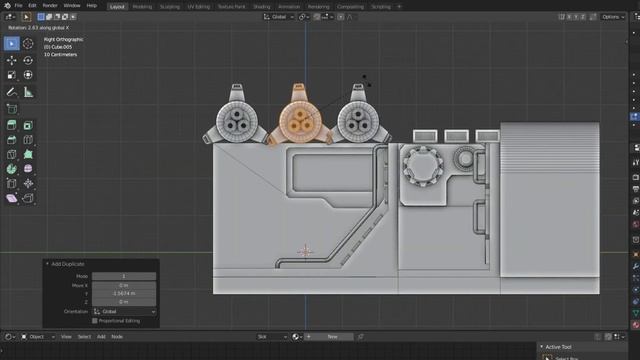Choose the Bevel tool
This screenshot has height=360, width=640.
click(x=11, y=140)
